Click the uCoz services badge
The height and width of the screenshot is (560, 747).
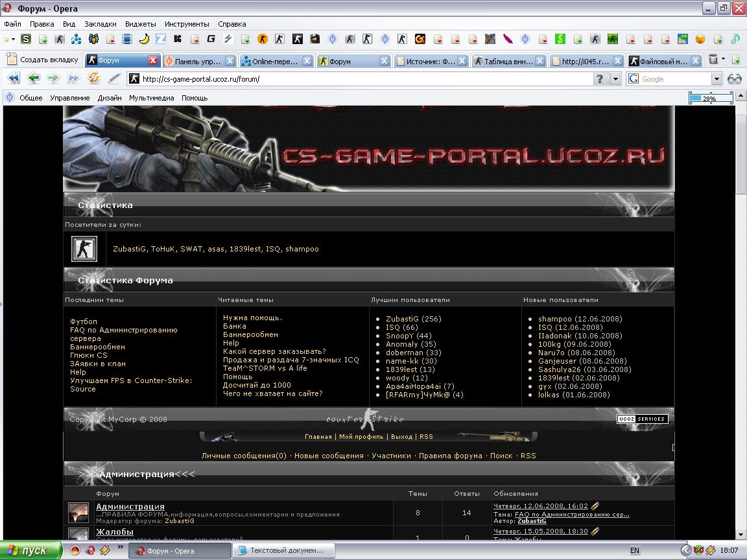click(642, 419)
